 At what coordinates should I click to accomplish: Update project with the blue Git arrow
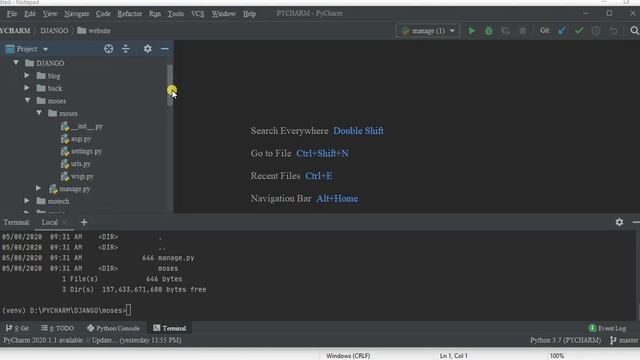pyautogui.click(x=562, y=31)
